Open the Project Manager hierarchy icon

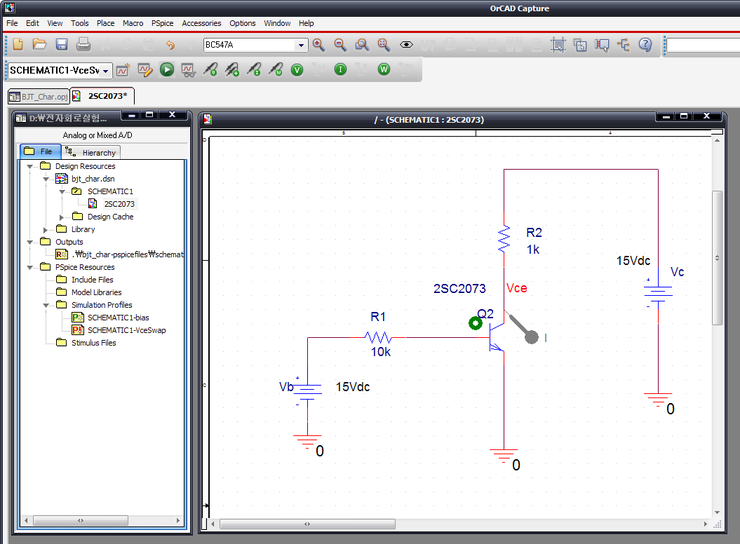coord(624,45)
